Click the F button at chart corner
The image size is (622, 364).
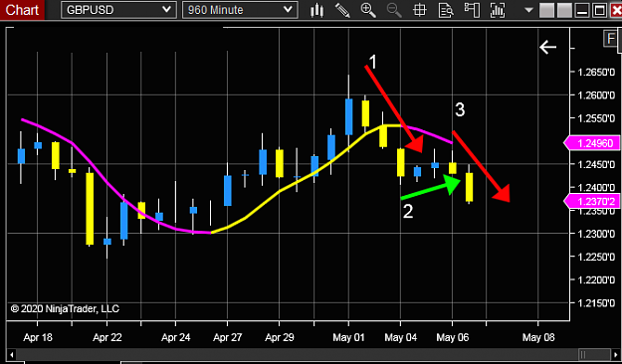pos(610,39)
